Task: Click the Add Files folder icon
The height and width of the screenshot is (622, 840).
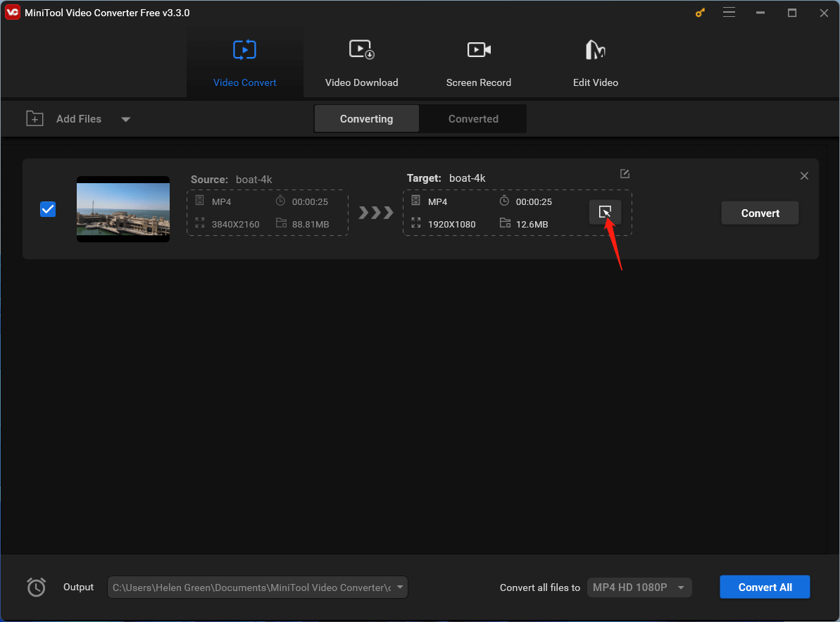Action: [x=35, y=118]
